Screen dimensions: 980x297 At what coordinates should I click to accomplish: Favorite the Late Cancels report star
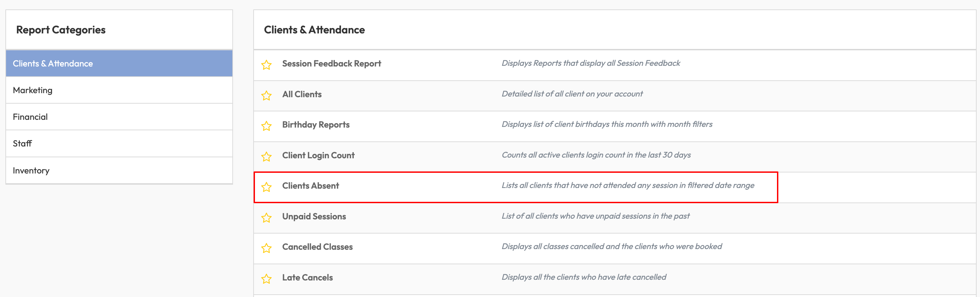point(266,279)
